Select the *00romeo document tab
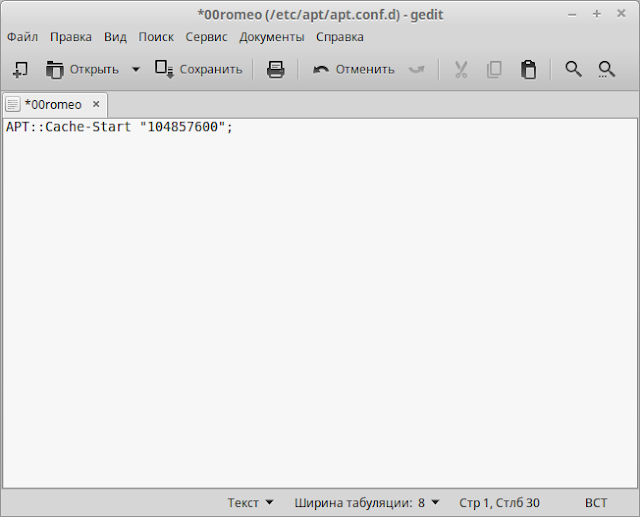640x517 pixels. pyautogui.click(x=55, y=105)
